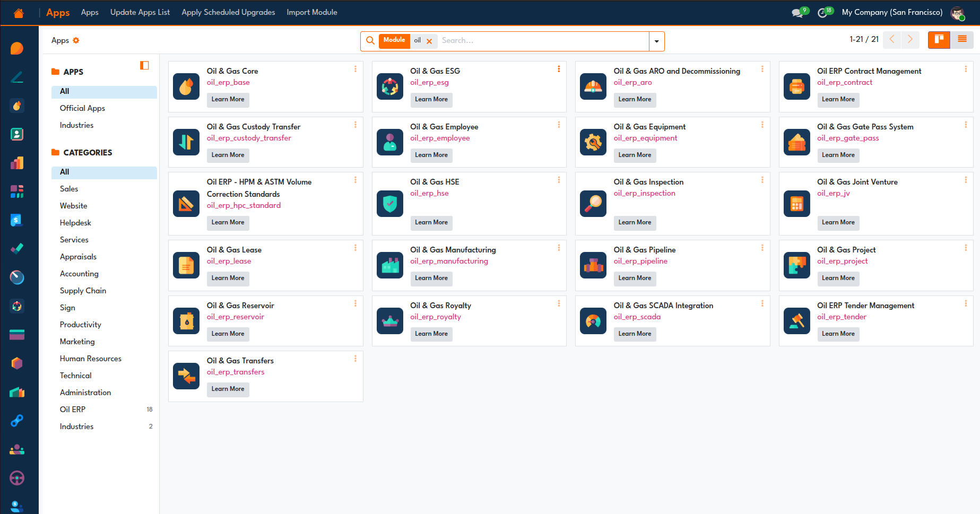The height and width of the screenshot is (514, 980).
Task: Click the Royalty crown icon
Action: tap(390, 321)
